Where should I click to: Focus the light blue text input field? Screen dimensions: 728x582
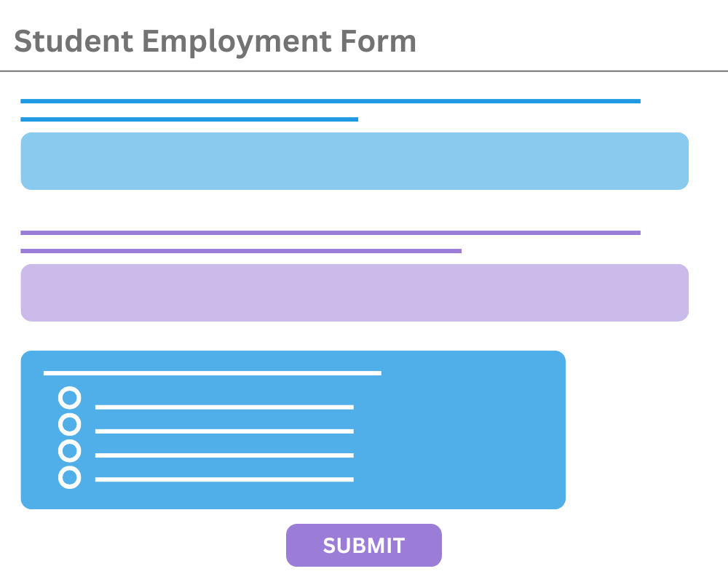click(x=355, y=162)
